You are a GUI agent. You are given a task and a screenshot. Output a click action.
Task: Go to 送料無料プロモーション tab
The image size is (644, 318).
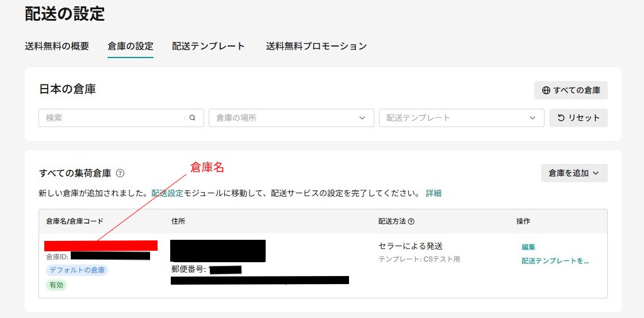point(316,46)
